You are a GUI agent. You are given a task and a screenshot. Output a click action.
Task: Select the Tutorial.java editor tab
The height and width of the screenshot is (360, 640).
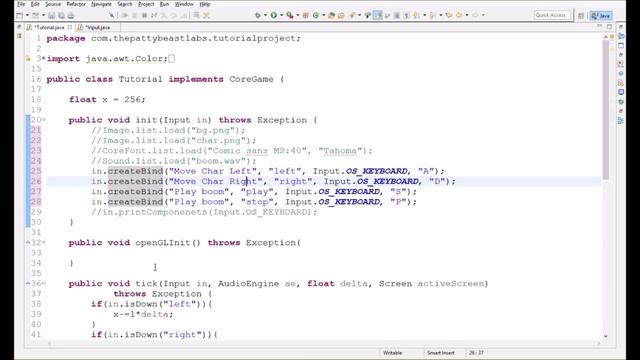(48, 27)
